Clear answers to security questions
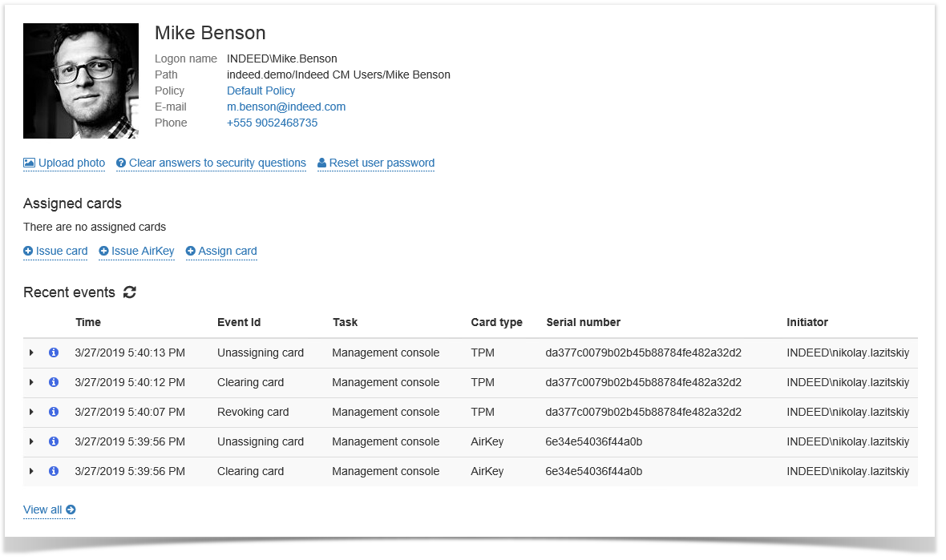The height and width of the screenshot is (560, 946). click(x=211, y=163)
